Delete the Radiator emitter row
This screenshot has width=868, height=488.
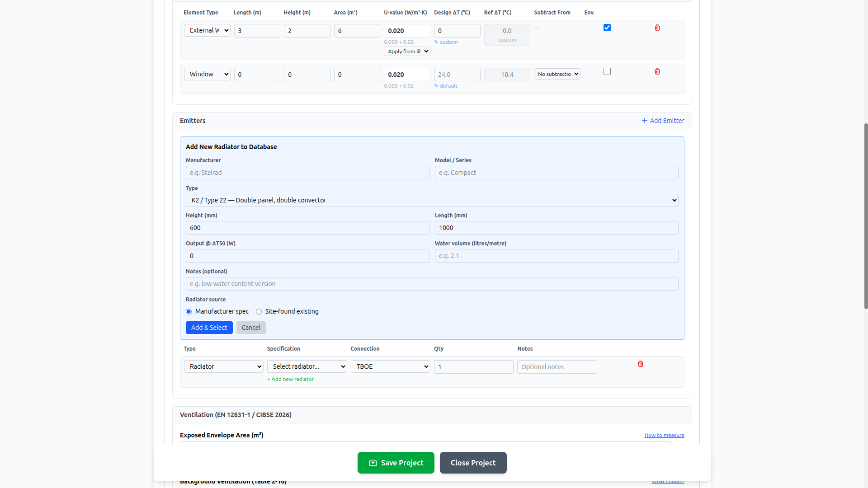[641, 364]
